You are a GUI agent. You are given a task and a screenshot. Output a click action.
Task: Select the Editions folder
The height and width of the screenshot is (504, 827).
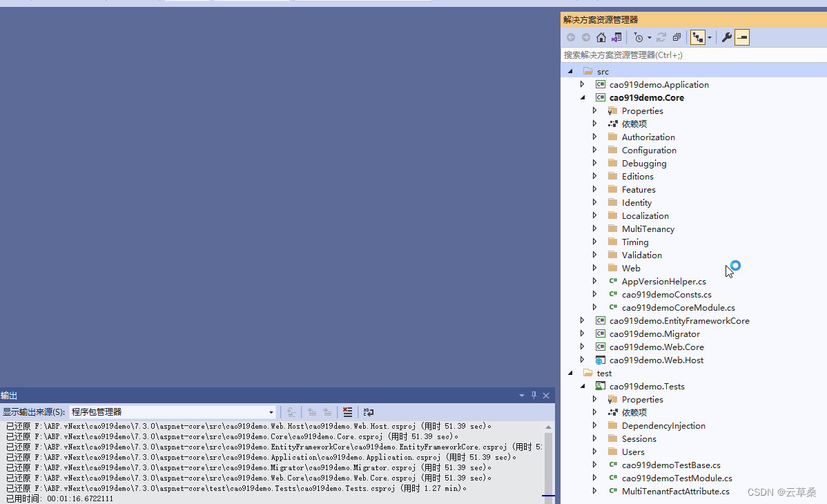[638, 176]
